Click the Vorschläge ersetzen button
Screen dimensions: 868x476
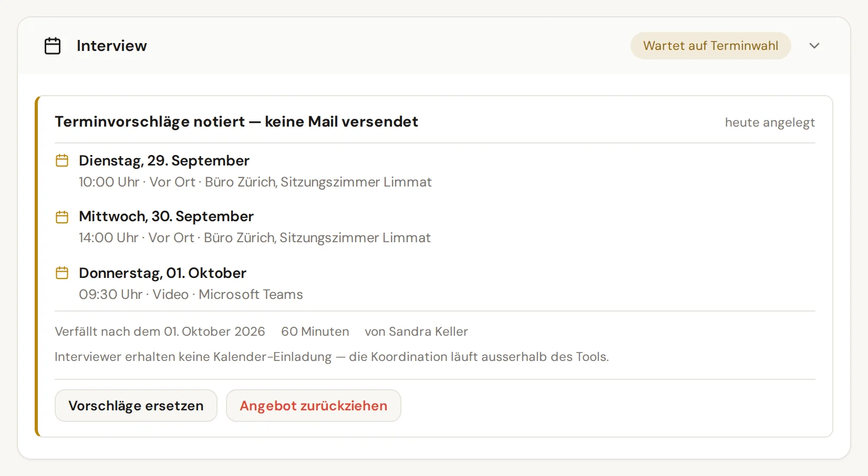[136, 406]
